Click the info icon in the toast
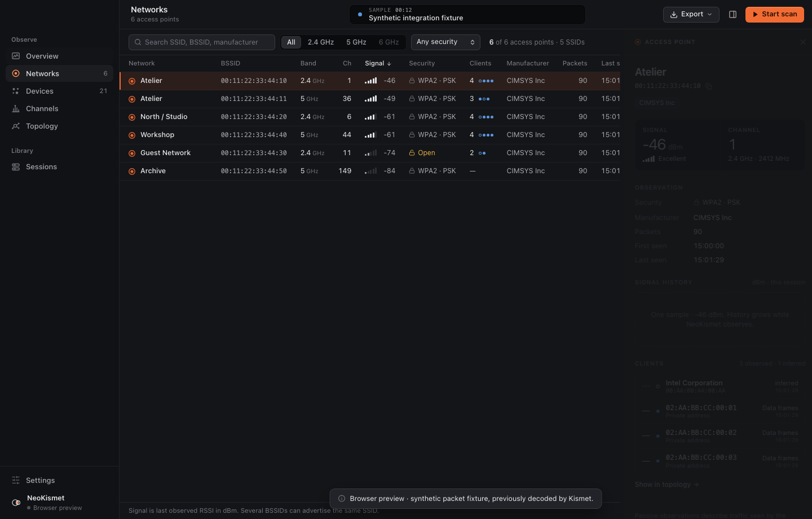The height and width of the screenshot is (519, 812). (x=342, y=498)
